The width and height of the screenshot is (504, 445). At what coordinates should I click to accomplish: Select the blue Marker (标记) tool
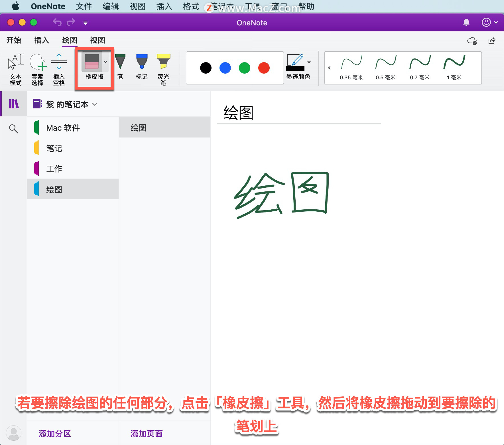pyautogui.click(x=142, y=66)
